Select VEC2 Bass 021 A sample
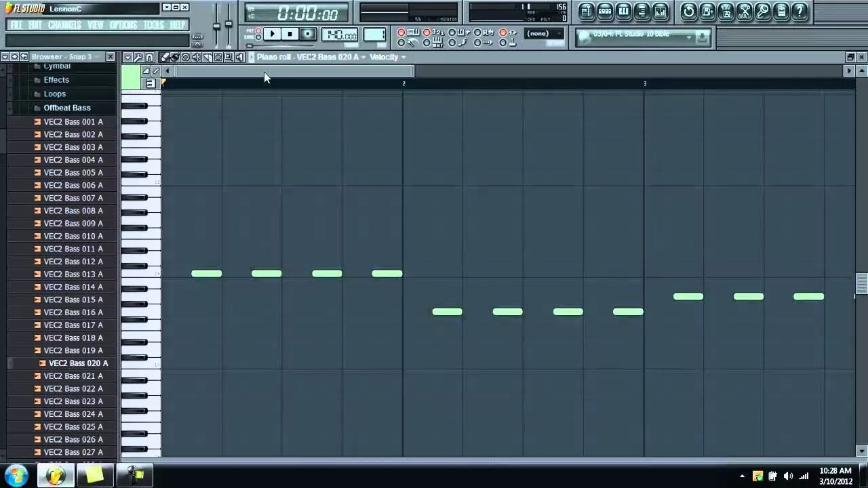Screen dimensions: 868x488 (73, 375)
